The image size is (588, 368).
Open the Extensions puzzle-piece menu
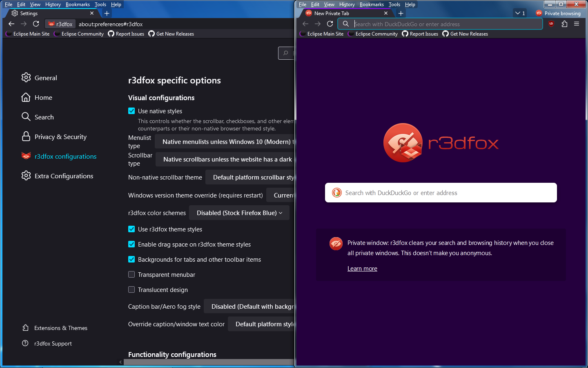point(564,24)
